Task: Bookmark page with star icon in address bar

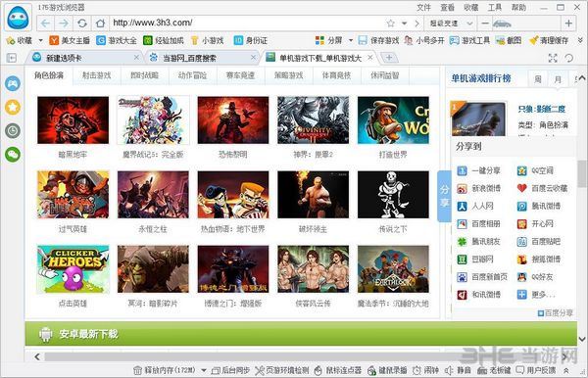Action: [391, 24]
